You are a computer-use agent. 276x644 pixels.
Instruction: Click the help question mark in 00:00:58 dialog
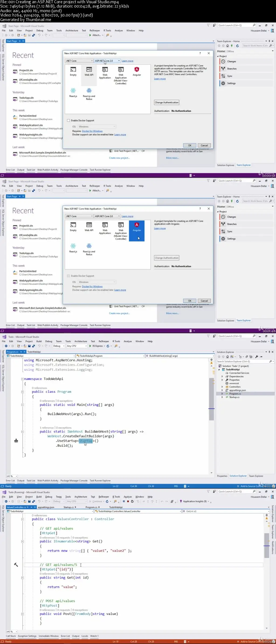tap(200, 53)
